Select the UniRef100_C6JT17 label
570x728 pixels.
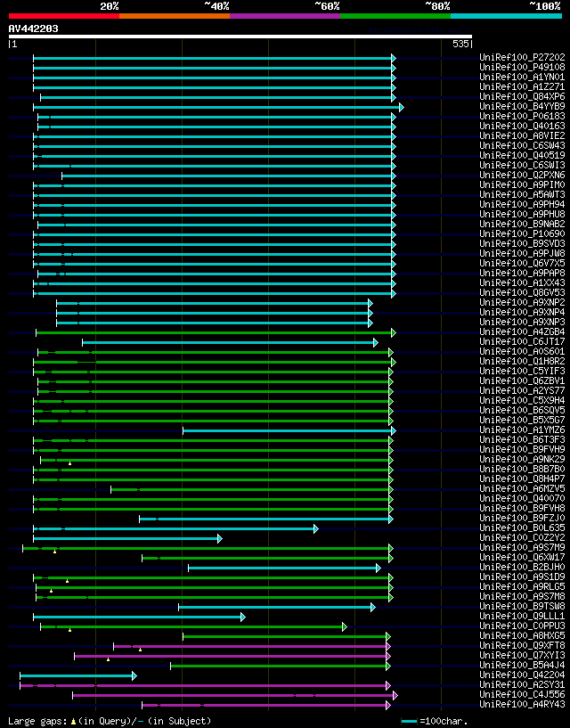click(522, 341)
